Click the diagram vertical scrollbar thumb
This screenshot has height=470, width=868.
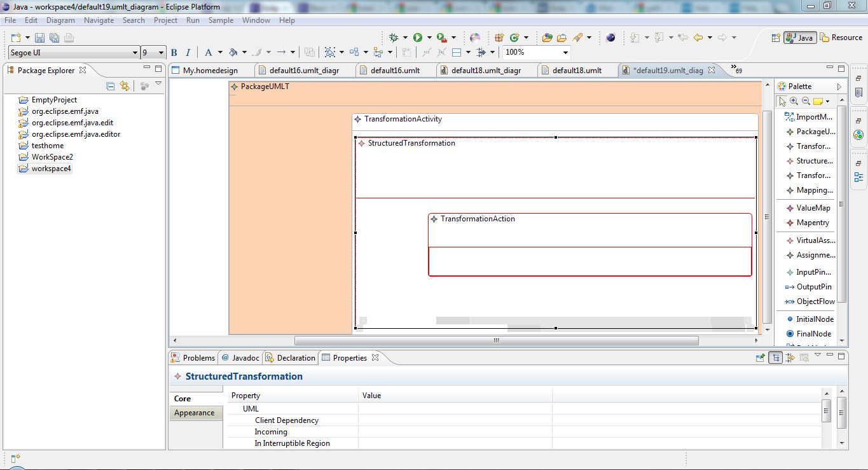[767, 216]
